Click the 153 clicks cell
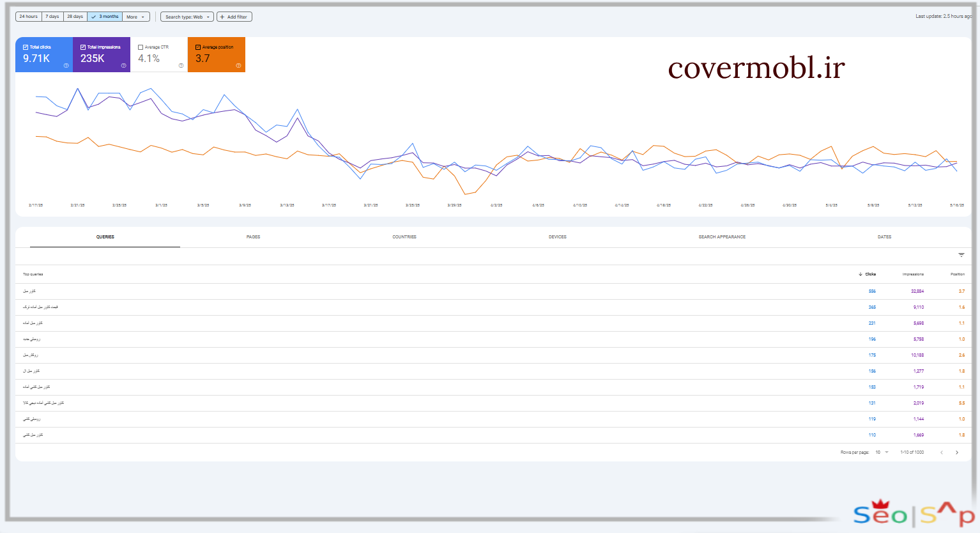 (872, 387)
